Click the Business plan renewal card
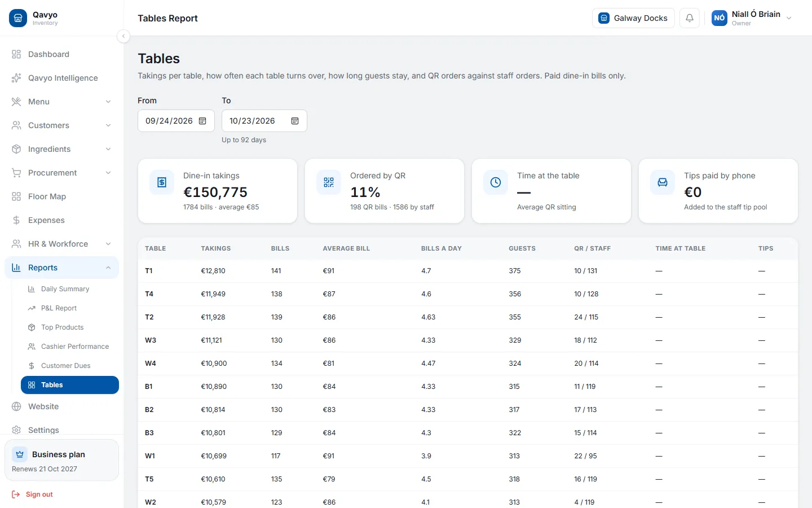 pos(62,461)
